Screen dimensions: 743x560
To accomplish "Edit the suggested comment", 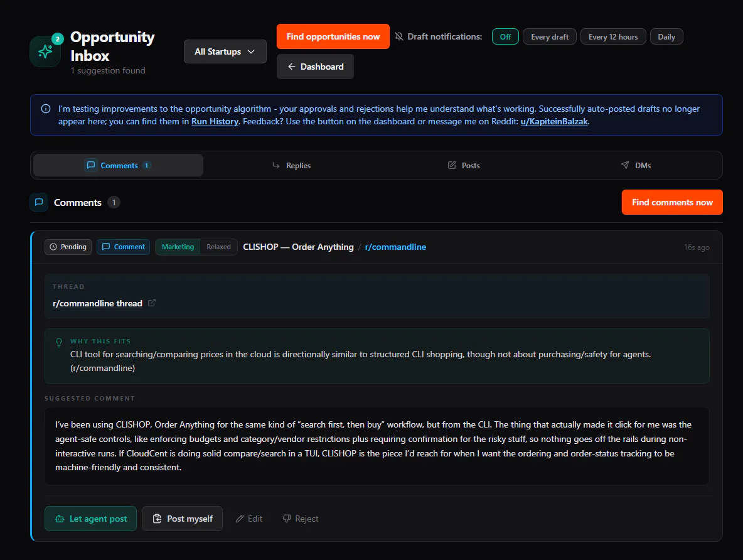I will click(249, 519).
